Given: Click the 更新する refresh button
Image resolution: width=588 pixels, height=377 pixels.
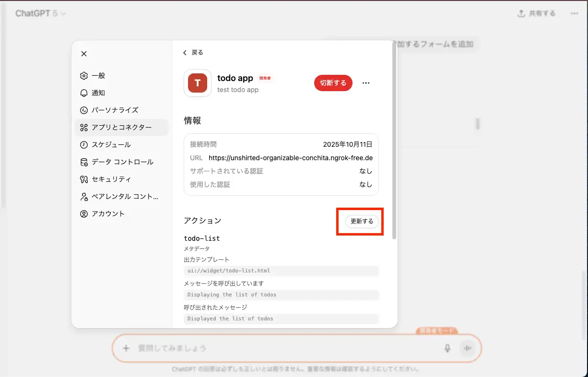Looking at the screenshot, I should coord(362,221).
